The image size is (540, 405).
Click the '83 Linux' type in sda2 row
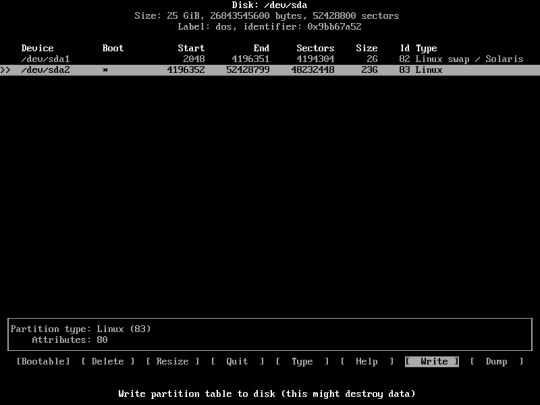[420, 70]
